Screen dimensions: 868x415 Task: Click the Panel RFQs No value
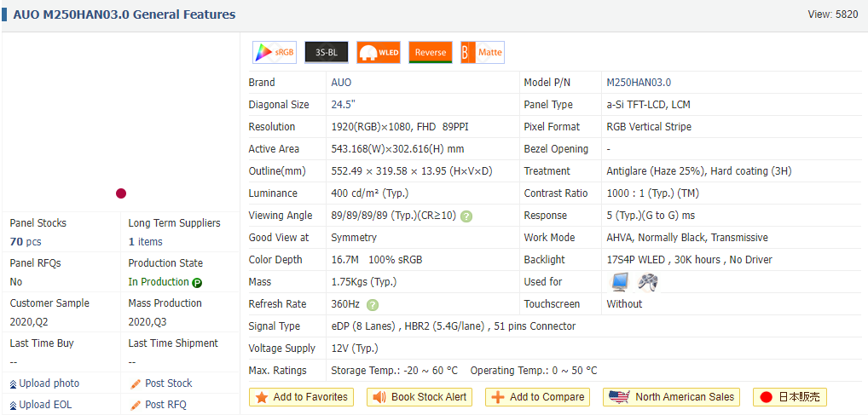coord(16,282)
